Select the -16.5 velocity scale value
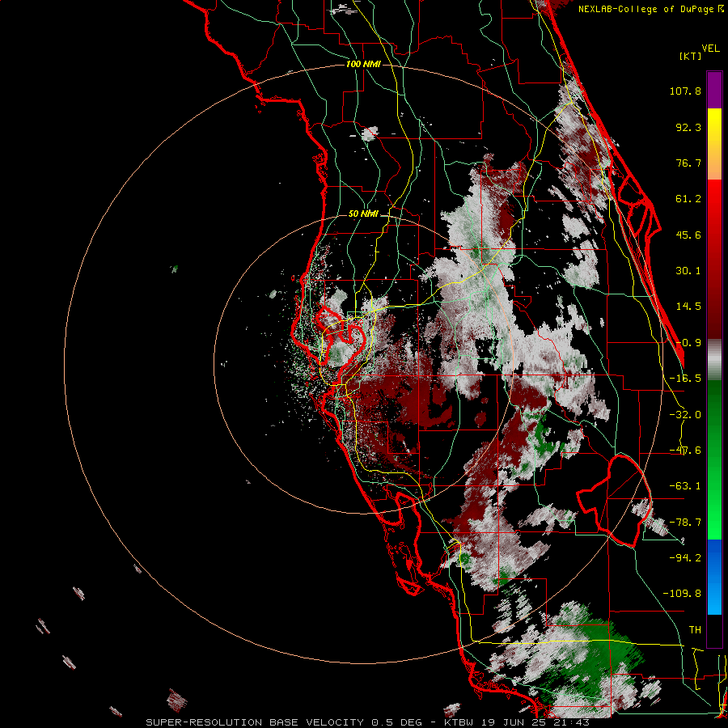 (685, 379)
